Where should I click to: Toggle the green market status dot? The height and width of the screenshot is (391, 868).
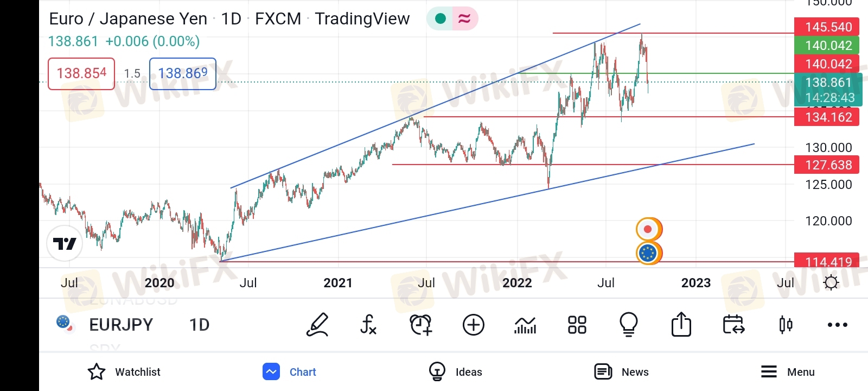click(441, 18)
